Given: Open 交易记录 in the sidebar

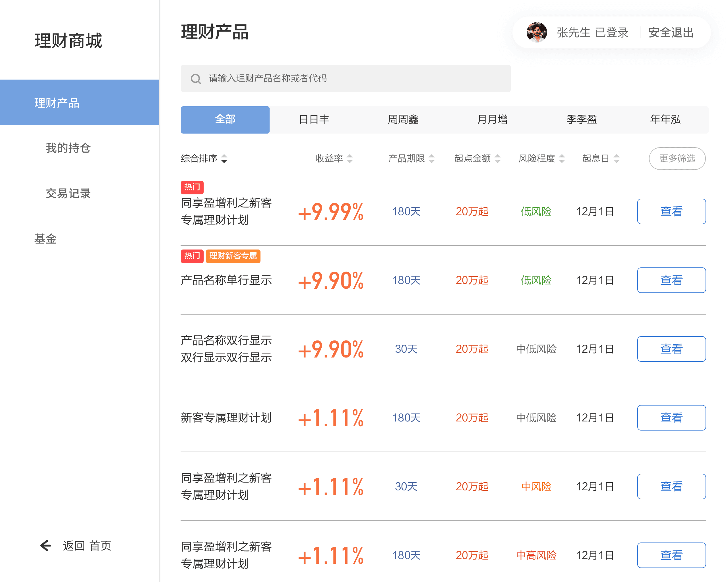Looking at the screenshot, I should click(68, 193).
